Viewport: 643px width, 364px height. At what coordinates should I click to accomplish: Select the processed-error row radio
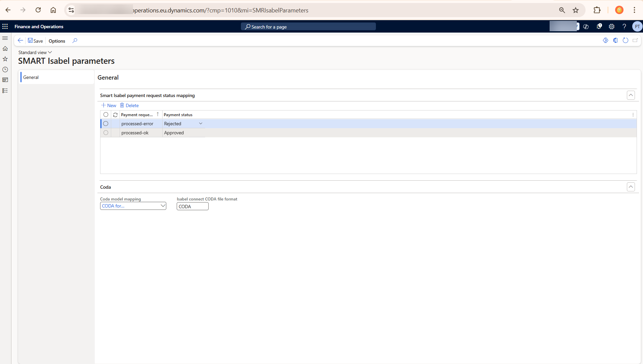click(x=106, y=124)
